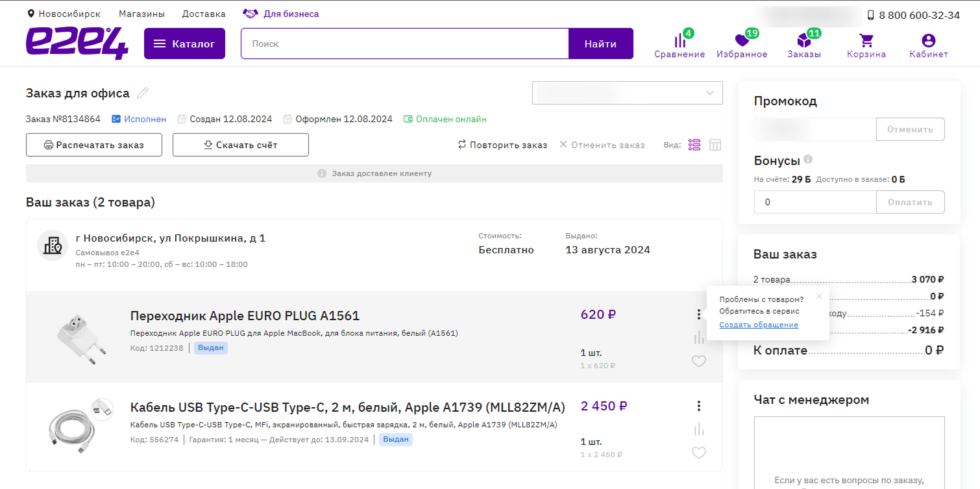This screenshot has height=489, width=980.
Task: Click the Исполнен status label
Action: (139, 119)
